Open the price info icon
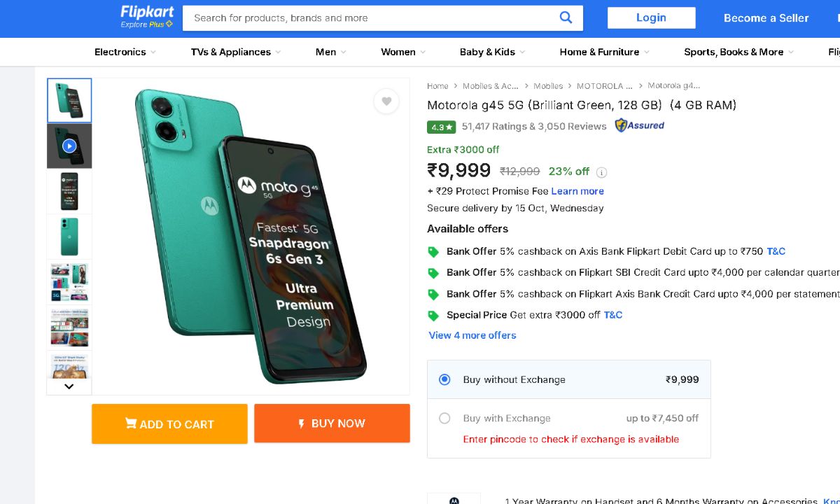 601,172
